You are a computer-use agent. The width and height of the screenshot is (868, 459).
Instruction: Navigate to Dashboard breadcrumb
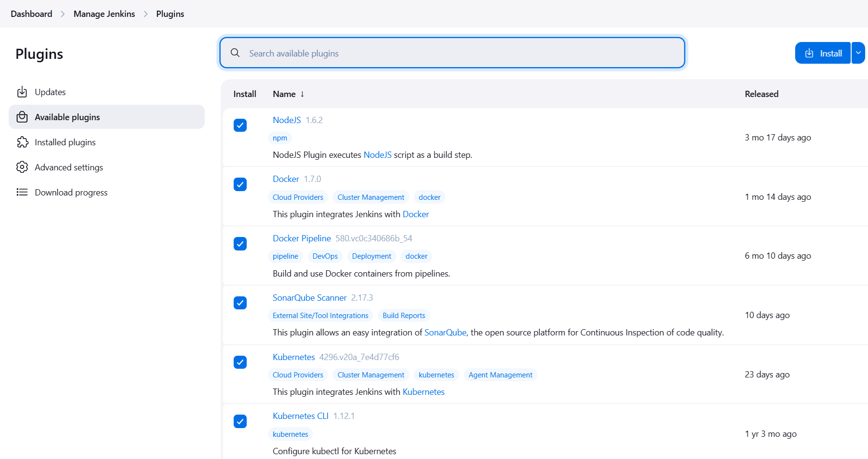[31, 14]
